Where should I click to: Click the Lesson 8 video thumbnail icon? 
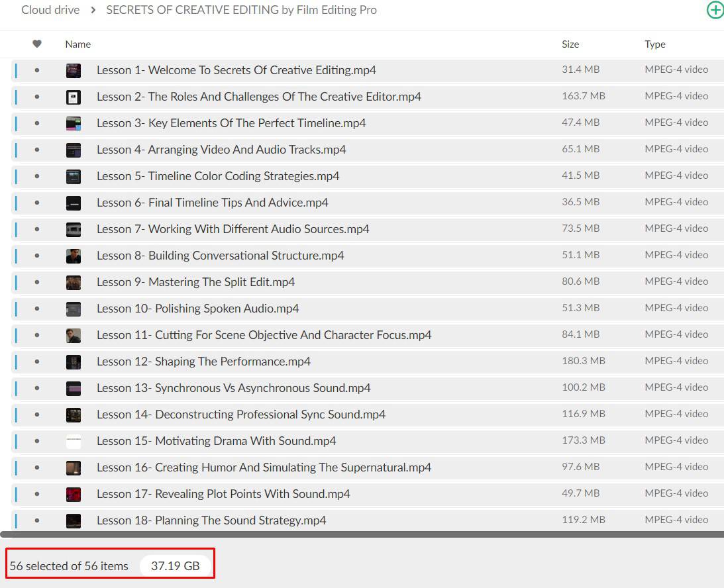(x=74, y=256)
